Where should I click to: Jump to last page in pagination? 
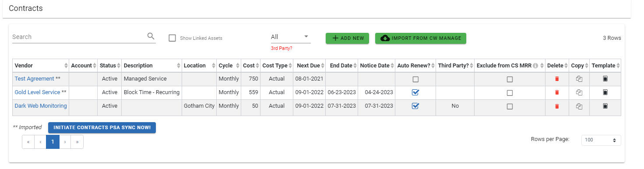[x=77, y=142]
